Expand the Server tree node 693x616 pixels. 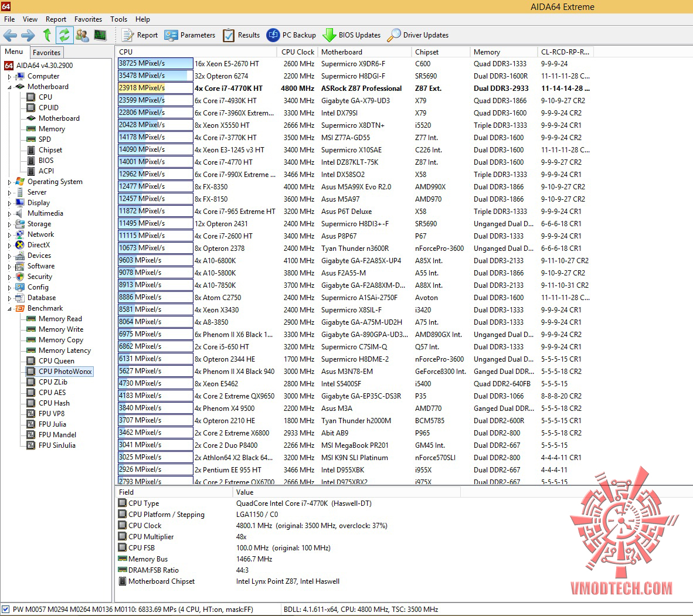pyautogui.click(x=9, y=193)
